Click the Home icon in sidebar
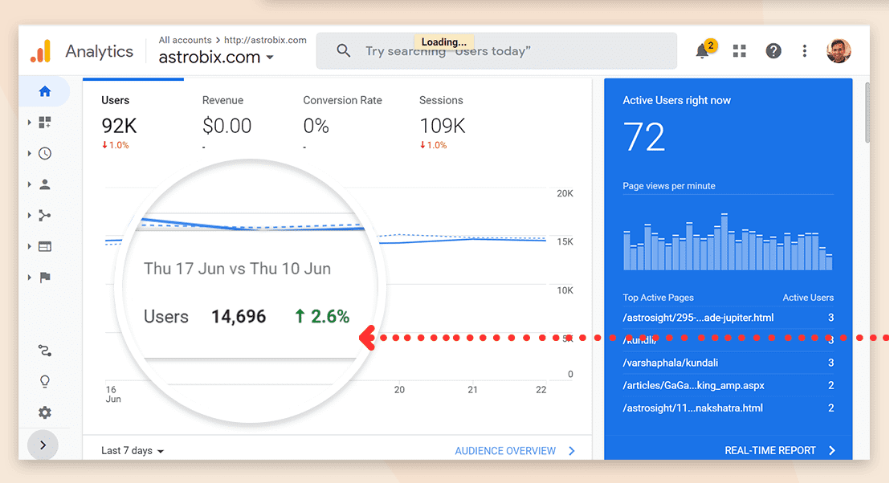The width and height of the screenshot is (889, 483). pyautogui.click(x=44, y=92)
